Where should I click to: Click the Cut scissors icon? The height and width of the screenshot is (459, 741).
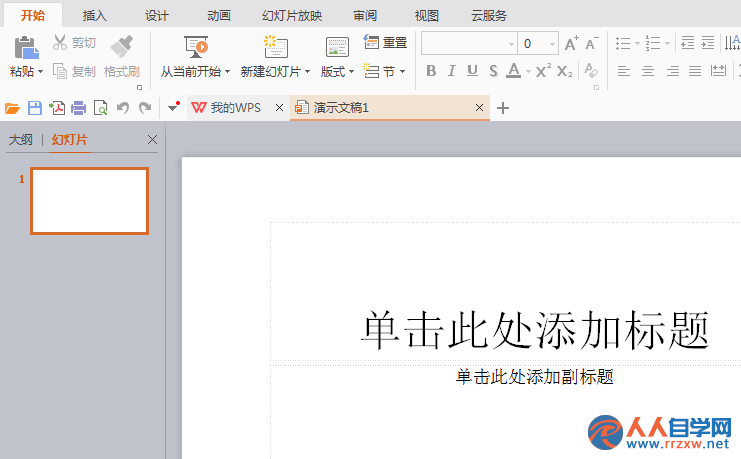60,43
